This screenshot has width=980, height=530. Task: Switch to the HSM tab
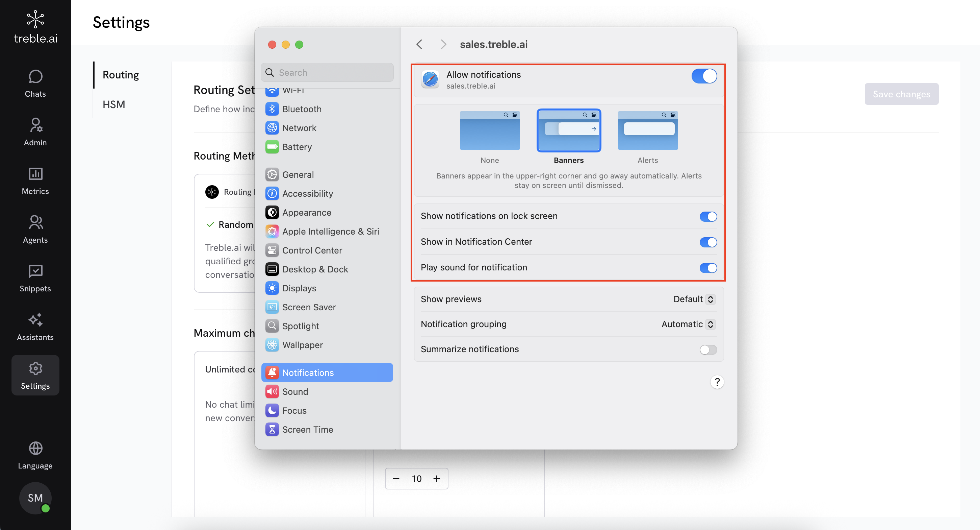114,105
